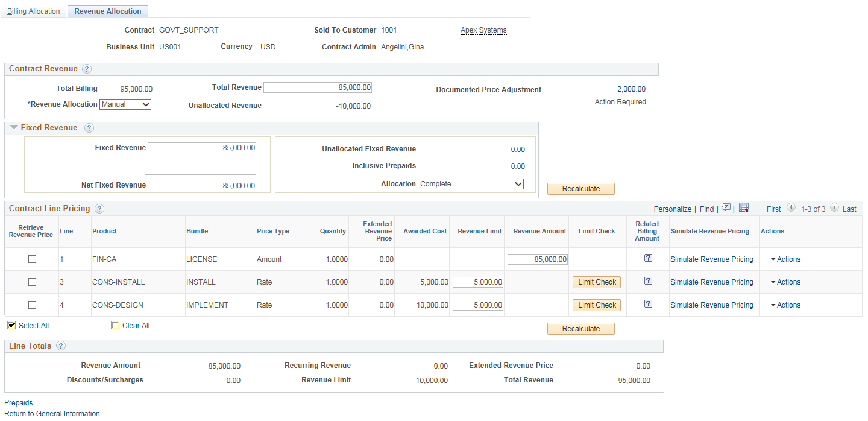Screen dimensions: 868x421
Task: View Related Billing Amount for FIN-CA line
Action: click(x=647, y=258)
